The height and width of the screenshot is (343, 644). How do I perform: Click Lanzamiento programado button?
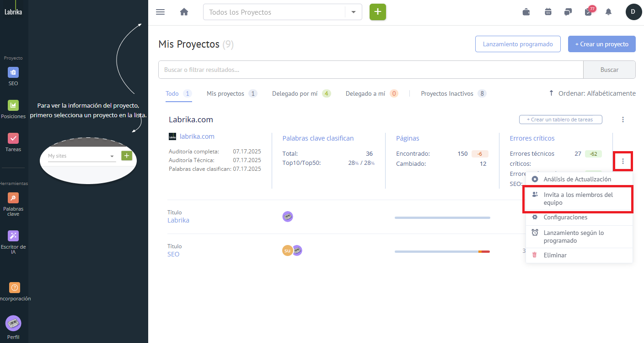click(518, 44)
